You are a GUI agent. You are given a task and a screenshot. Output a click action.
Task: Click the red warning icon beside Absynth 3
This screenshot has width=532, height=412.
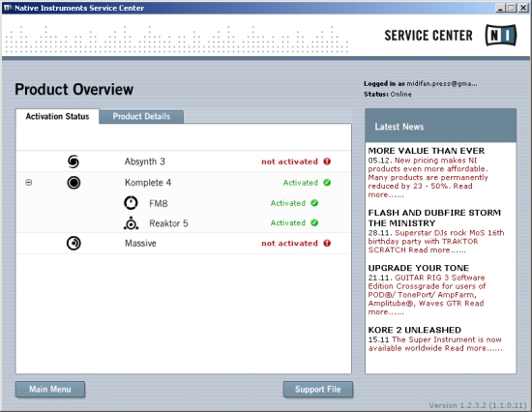click(x=327, y=162)
